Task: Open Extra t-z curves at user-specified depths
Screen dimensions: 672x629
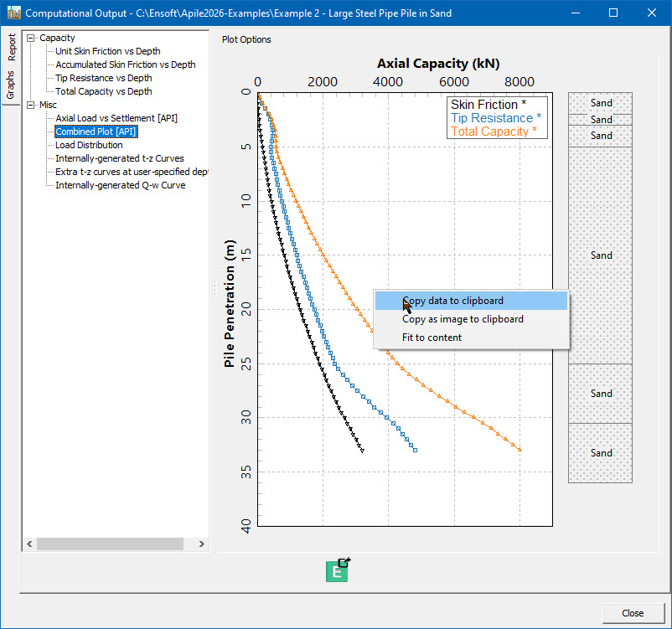Action: pyautogui.click(x=132, y=172)
